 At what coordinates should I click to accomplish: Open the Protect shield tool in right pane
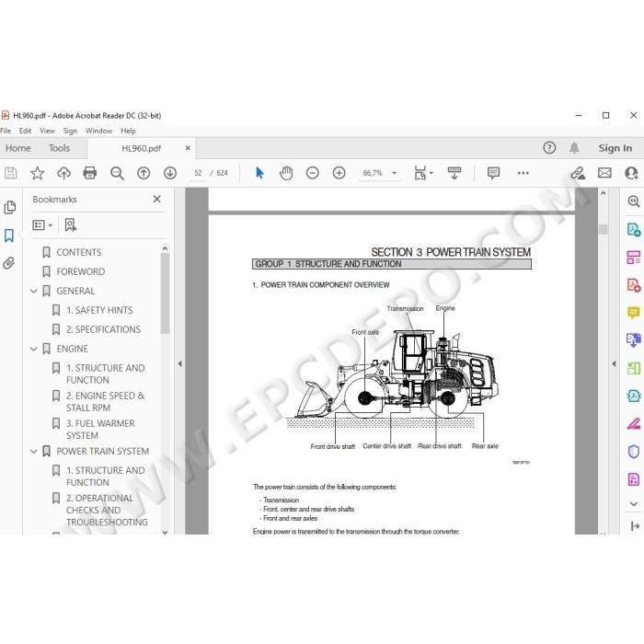coord(633,451)
